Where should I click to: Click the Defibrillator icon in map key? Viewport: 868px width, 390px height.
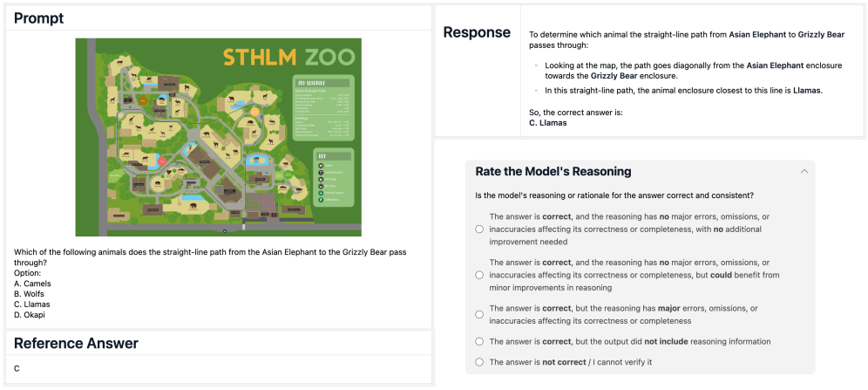pos(321,201)
